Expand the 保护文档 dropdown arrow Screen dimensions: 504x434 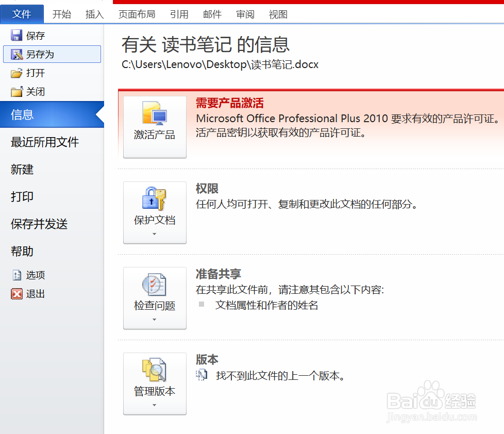tap(154, 234)
